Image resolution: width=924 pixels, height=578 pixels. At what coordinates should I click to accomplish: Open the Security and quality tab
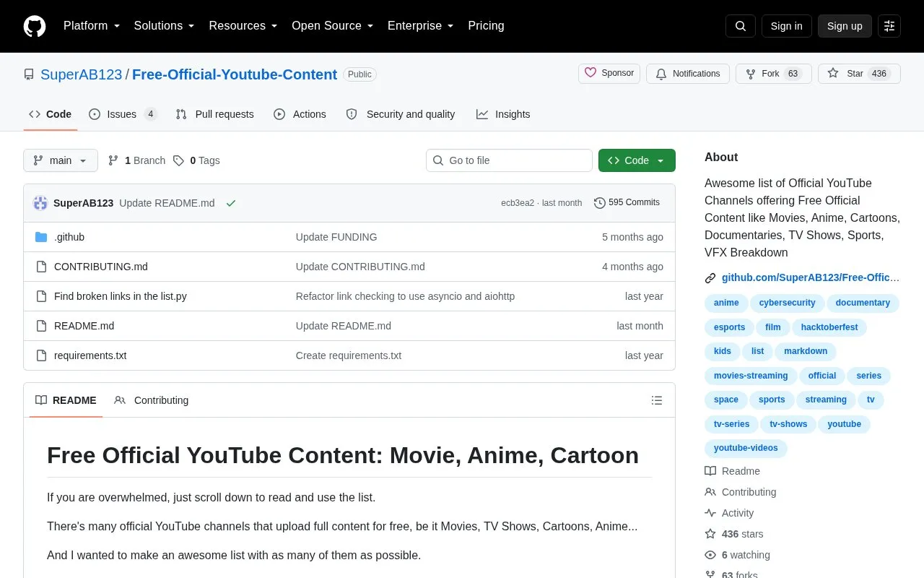pos(401,114)
